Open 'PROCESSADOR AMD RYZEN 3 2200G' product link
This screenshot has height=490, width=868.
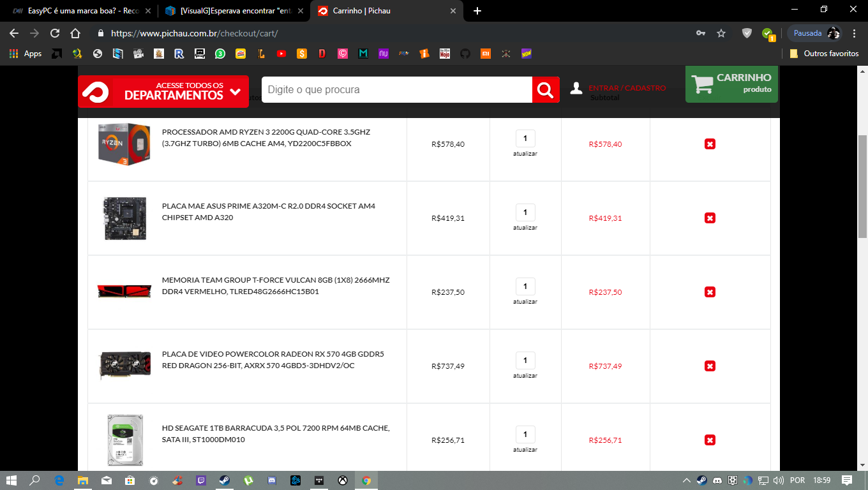pos(266,138)
